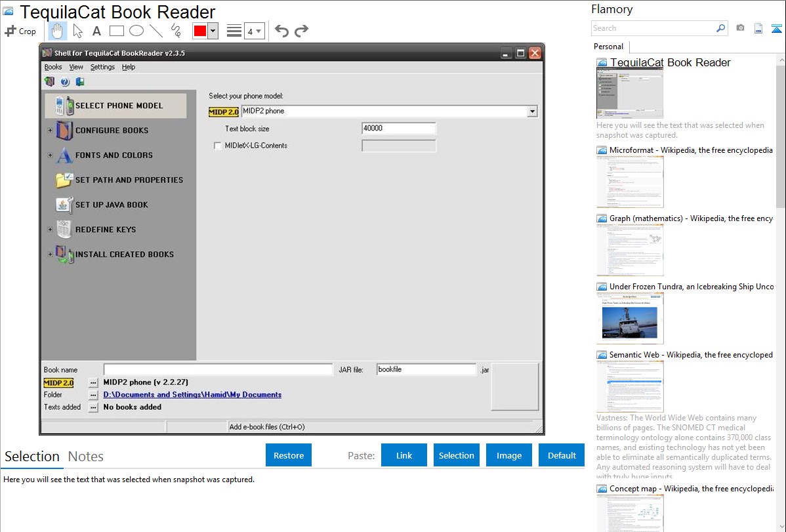Click the search magnifier icon
Screen dimensions: 786x532
click(x=720, y=28)
